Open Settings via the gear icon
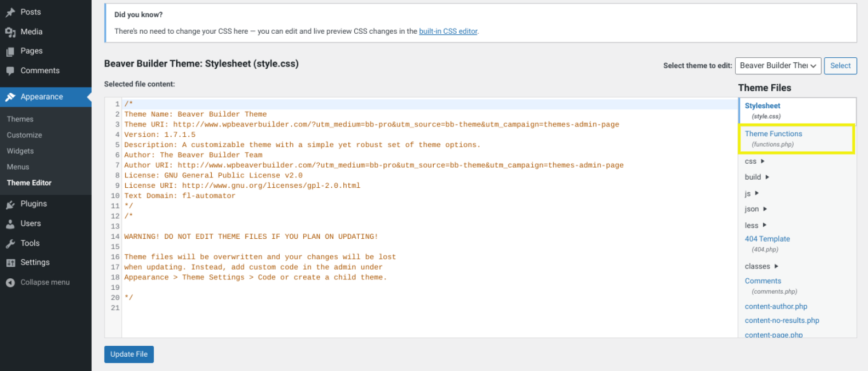Screen dimensions: 868x371 pos(11,262)
